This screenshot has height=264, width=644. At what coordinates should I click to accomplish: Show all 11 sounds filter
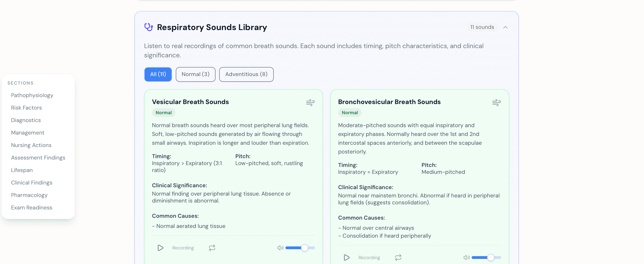point(158,74)
